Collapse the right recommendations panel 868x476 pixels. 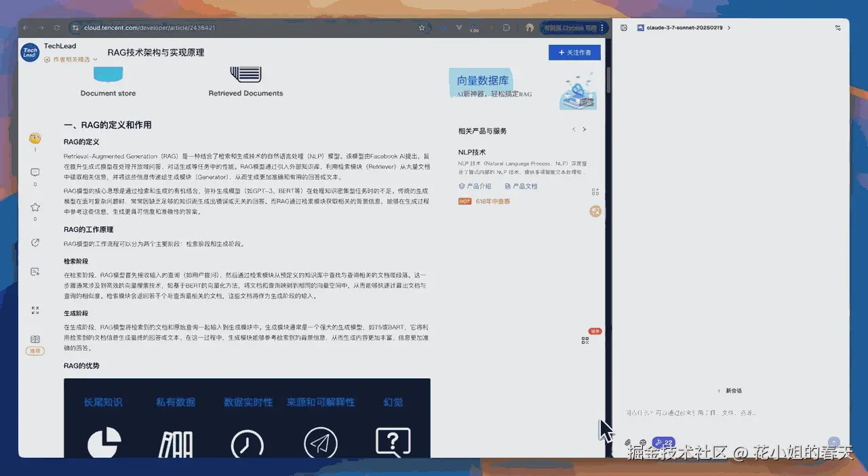595,192
